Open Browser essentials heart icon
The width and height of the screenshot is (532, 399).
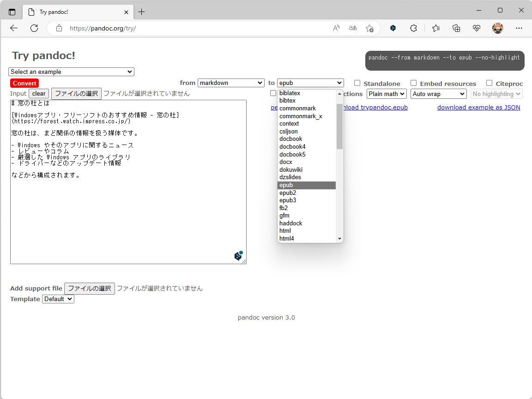(476, 28)
